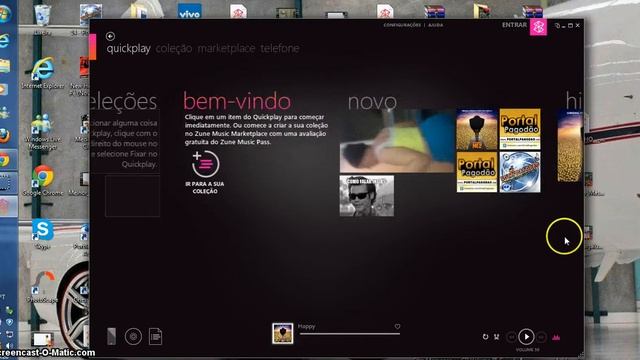Select the novo section heading

tap(372, 102)
